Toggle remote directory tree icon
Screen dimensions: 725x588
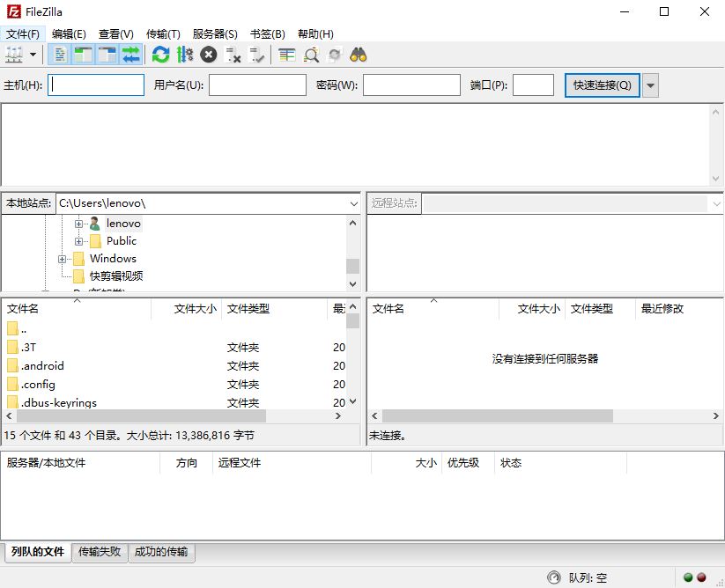[x=107, y=55]
